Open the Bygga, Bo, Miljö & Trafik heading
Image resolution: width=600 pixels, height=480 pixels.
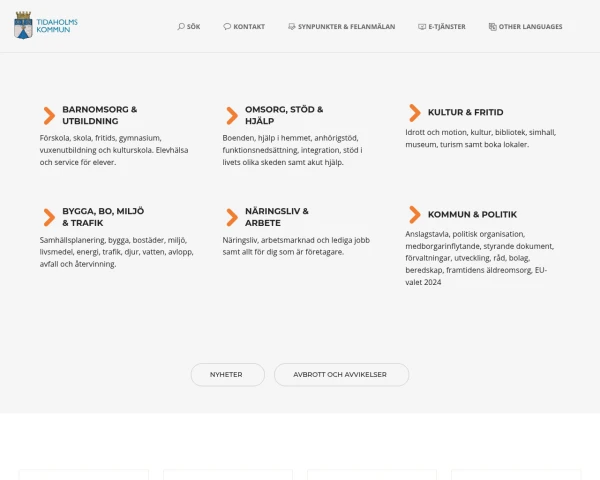[x=103, y=217]
